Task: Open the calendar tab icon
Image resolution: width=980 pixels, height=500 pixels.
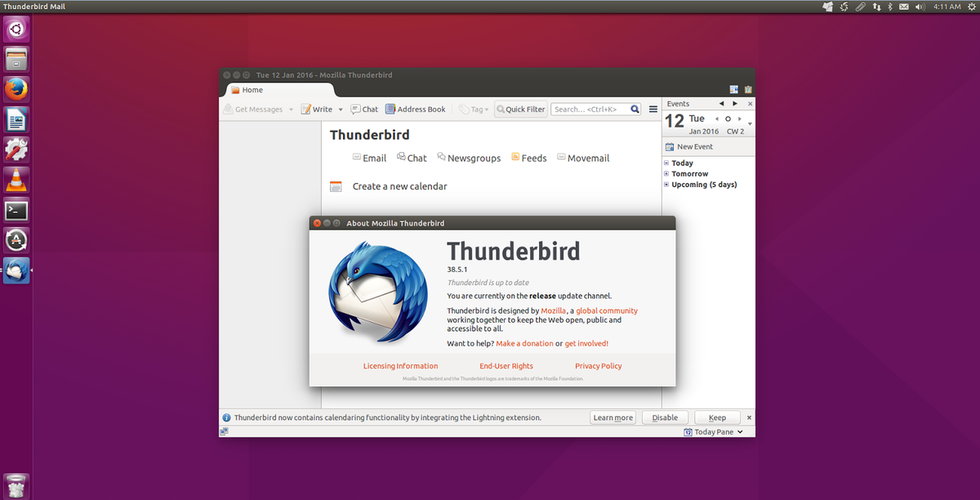Action: pyautogui.click(x=733, y=90)
